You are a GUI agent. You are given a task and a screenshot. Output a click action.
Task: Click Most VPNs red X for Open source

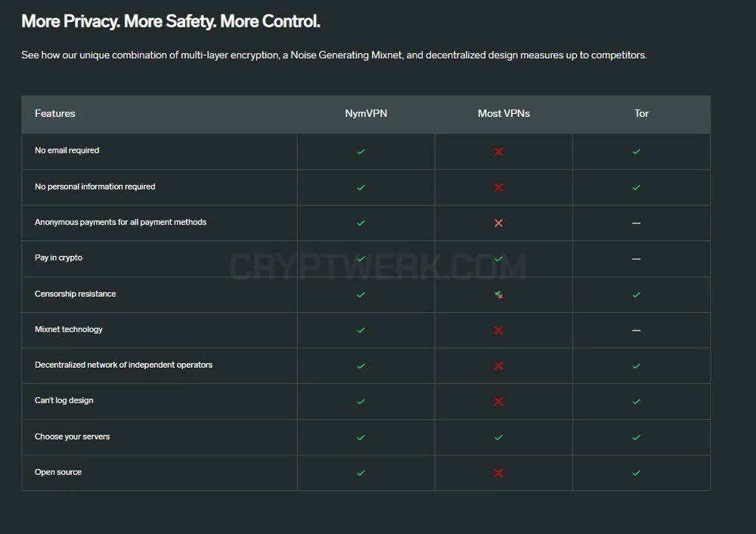[498, 473]
